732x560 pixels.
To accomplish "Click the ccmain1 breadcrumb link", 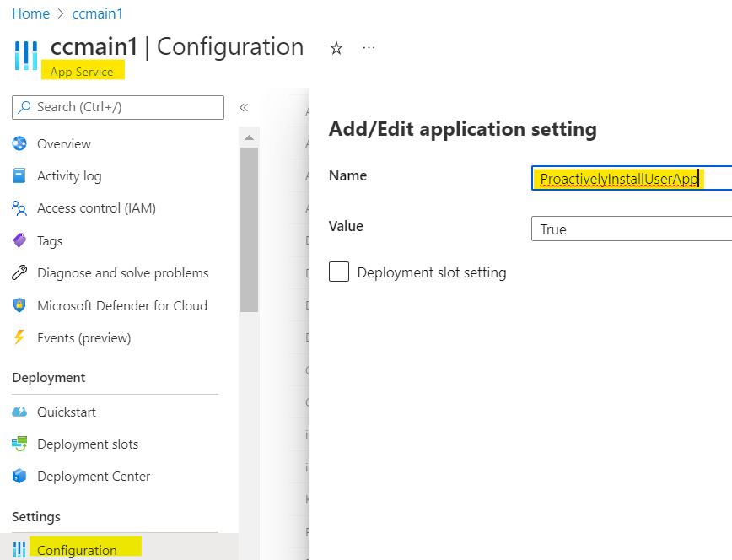I will [x=97, y=13].
